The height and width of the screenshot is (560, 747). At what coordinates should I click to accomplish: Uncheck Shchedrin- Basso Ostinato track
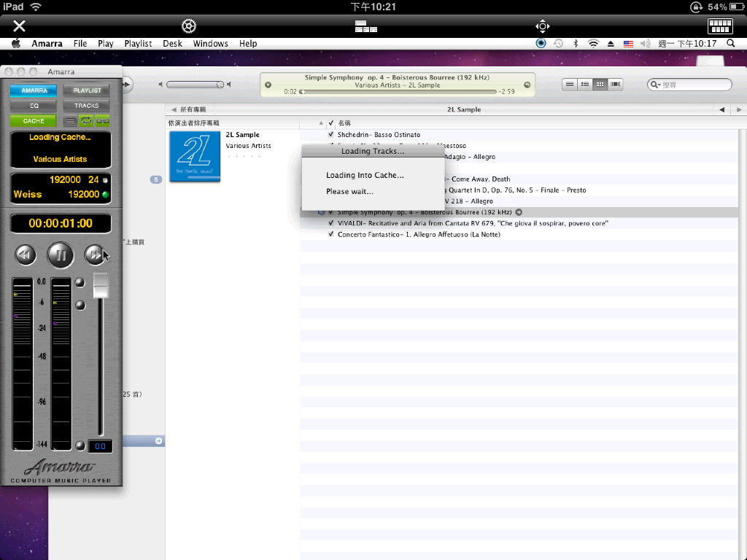[331, 134]
